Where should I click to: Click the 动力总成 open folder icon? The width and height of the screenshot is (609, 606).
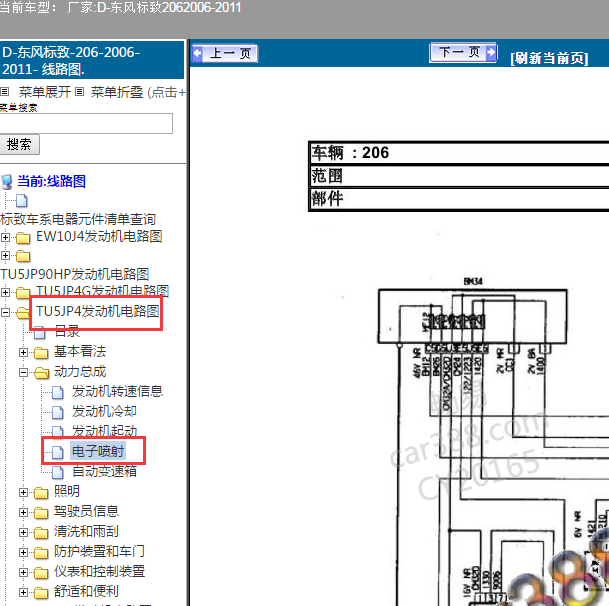pos(41,373)
